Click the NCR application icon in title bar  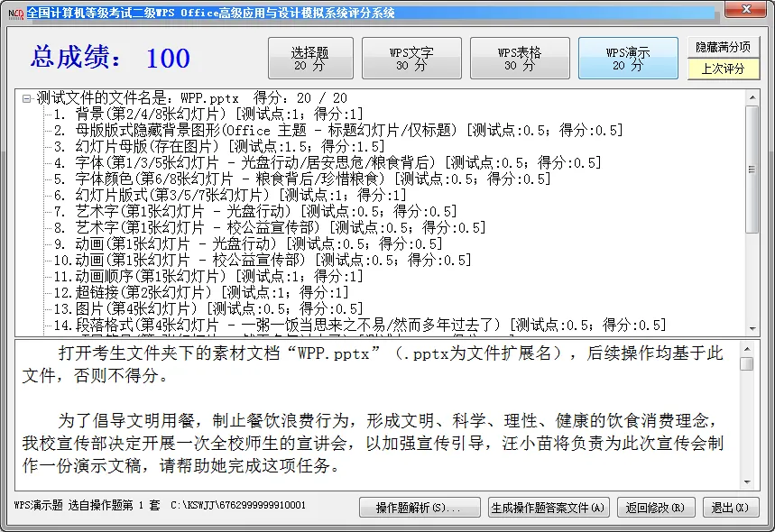click(15, 14)
